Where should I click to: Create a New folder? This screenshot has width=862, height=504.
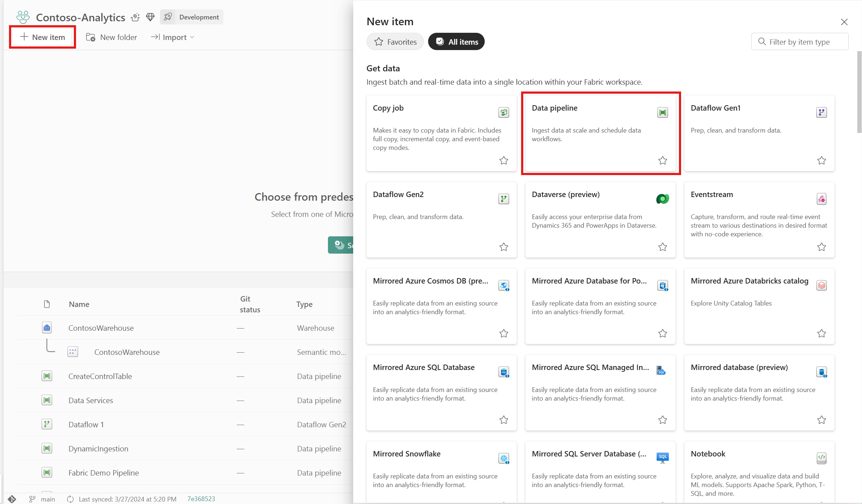tap(111, 37)
